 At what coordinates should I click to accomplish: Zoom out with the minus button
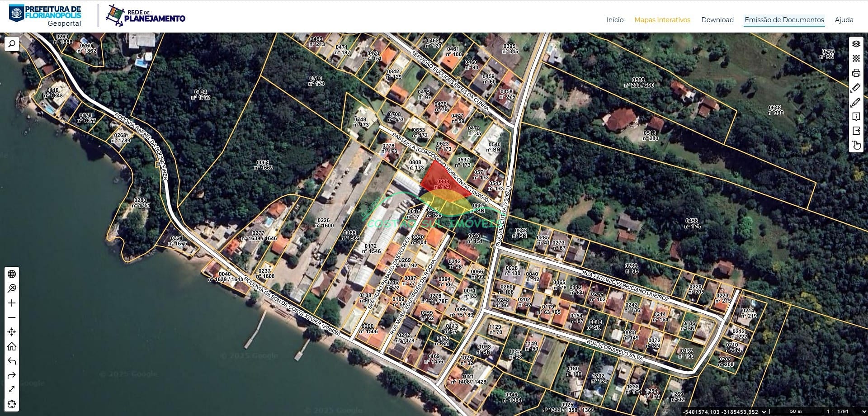point(12,317)
